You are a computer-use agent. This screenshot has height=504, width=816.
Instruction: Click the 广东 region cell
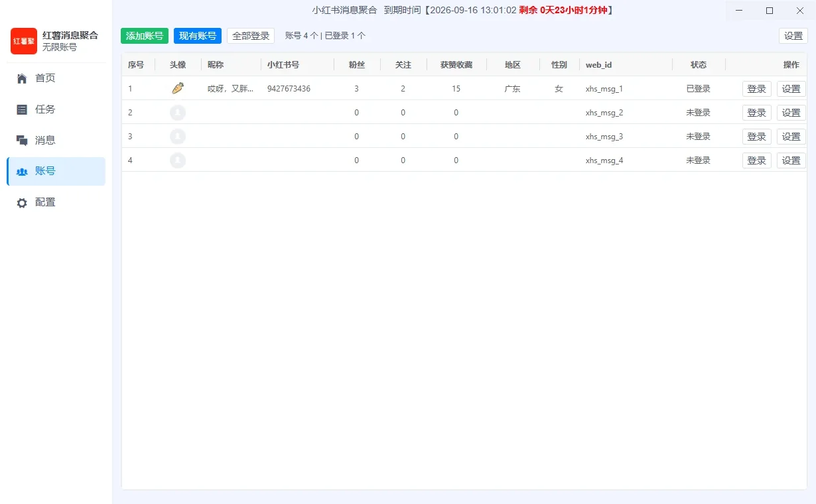pos(513,89)
